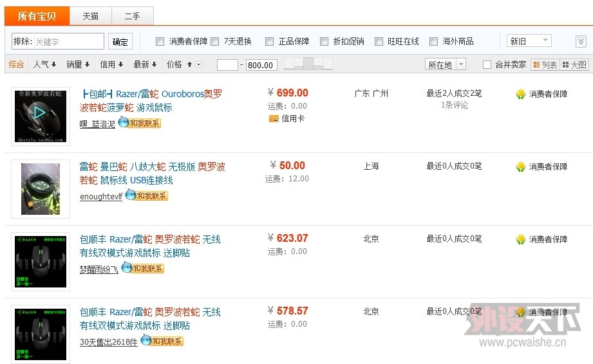Click the 确定 button
The width and height of the screenshot is (593, 364).
pyautogui.click(x=120, y=42)
